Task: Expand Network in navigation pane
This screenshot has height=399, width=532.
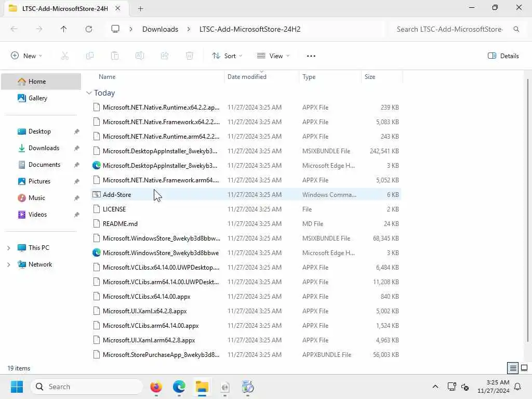Action: tap(8, 264)
